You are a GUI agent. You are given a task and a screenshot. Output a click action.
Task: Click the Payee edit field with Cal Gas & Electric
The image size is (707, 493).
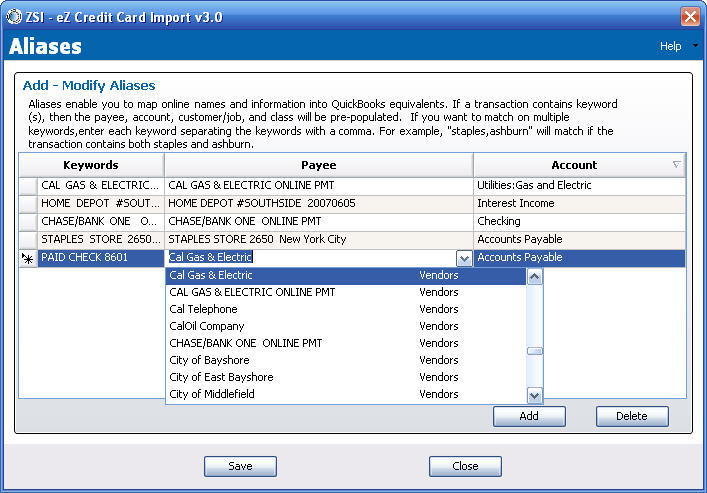coord(311,258)
